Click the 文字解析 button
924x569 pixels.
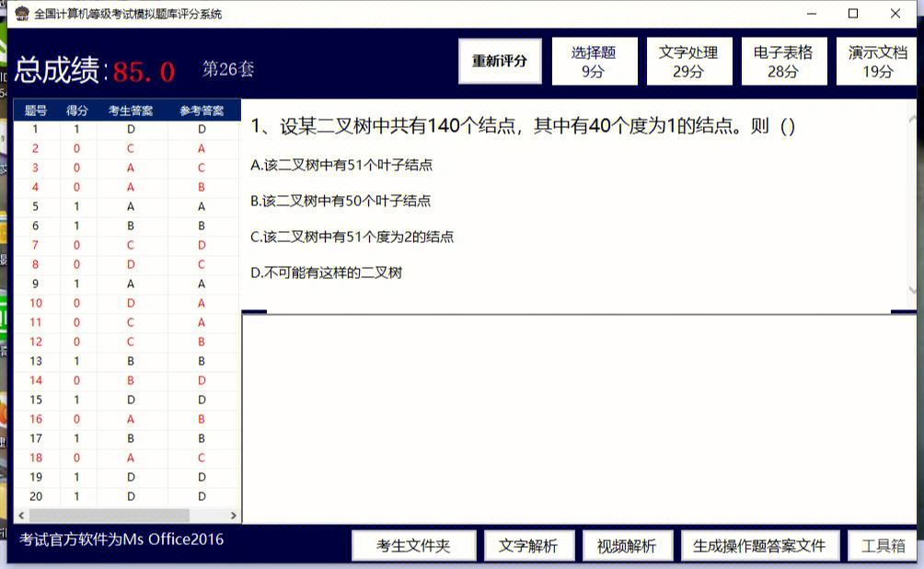pos(528,546)
